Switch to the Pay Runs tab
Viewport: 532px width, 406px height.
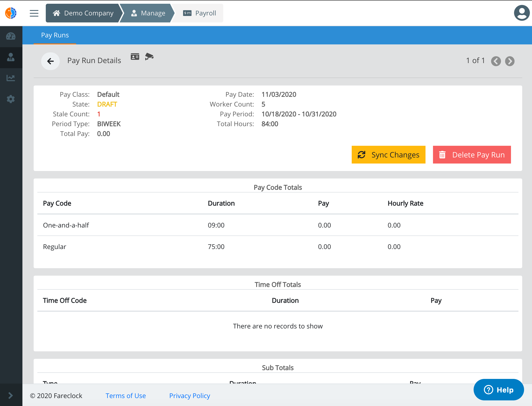[55, 35]
